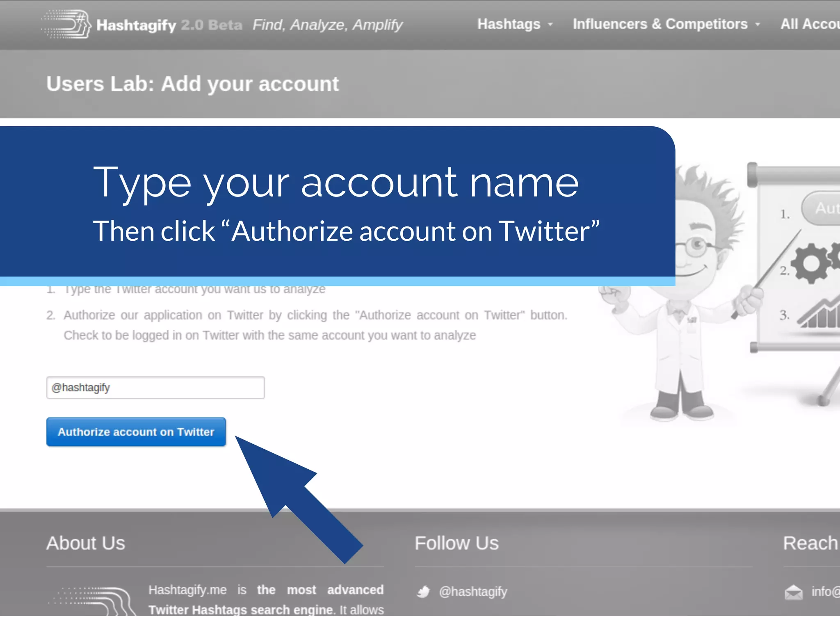Open the Hashtags menu
The height and width of the screenshot is (630, 840).
click(509, 24)
